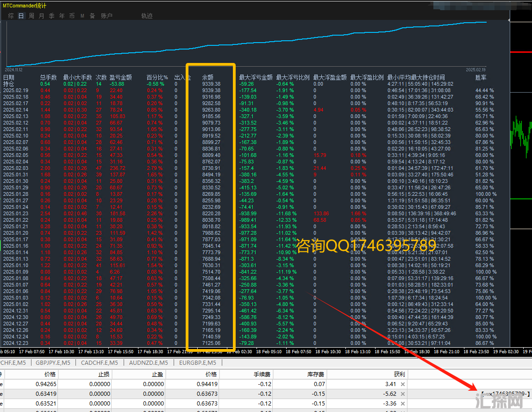Click balance value 9316.98
Screen dimensions: 532x412
[211, 97]
